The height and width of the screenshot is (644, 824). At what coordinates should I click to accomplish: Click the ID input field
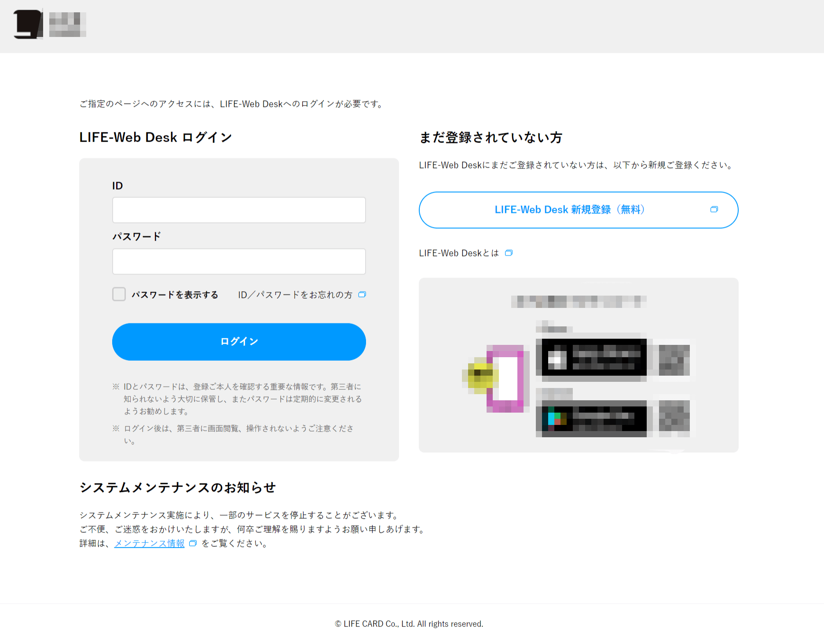[x=239, y=210]
